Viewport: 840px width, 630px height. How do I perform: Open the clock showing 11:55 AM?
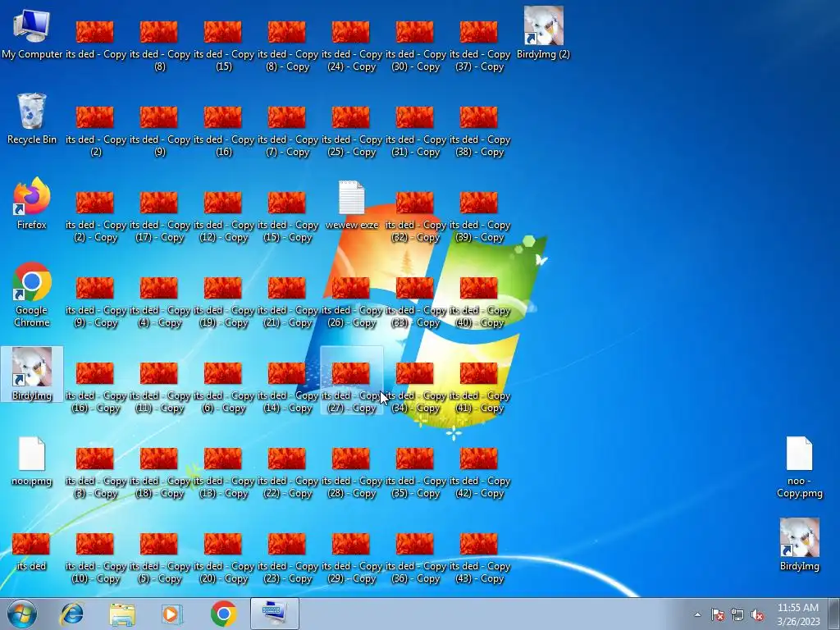click(x=798, y=614)
